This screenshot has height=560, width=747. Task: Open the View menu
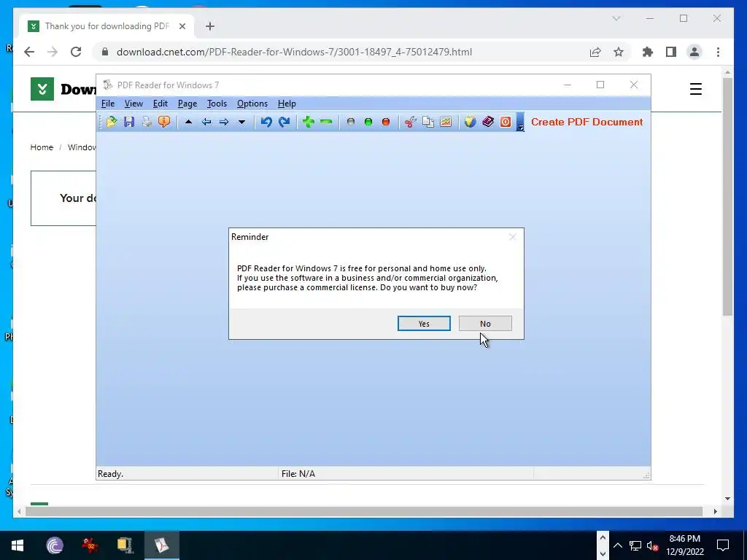pos(134,104)
